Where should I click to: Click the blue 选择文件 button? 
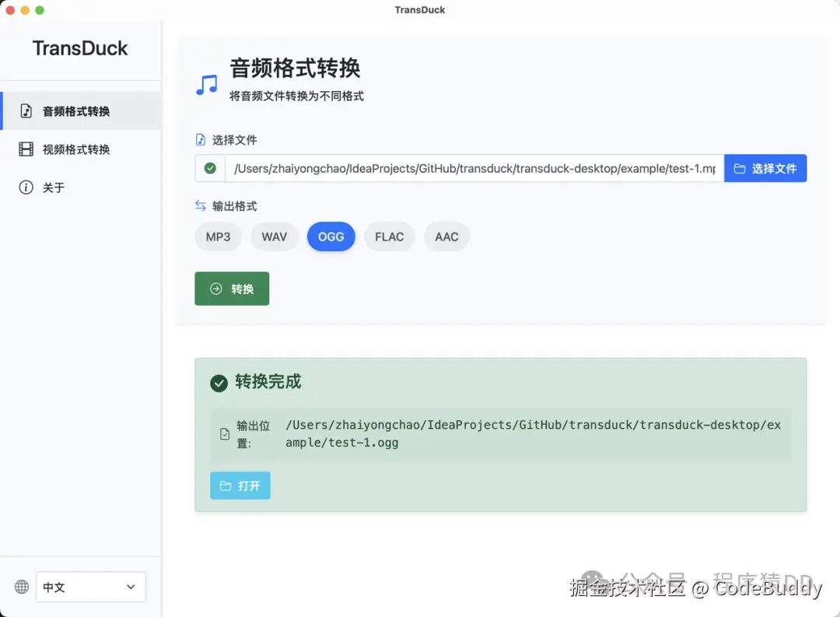pyautogui.click(x=765, y=168)
